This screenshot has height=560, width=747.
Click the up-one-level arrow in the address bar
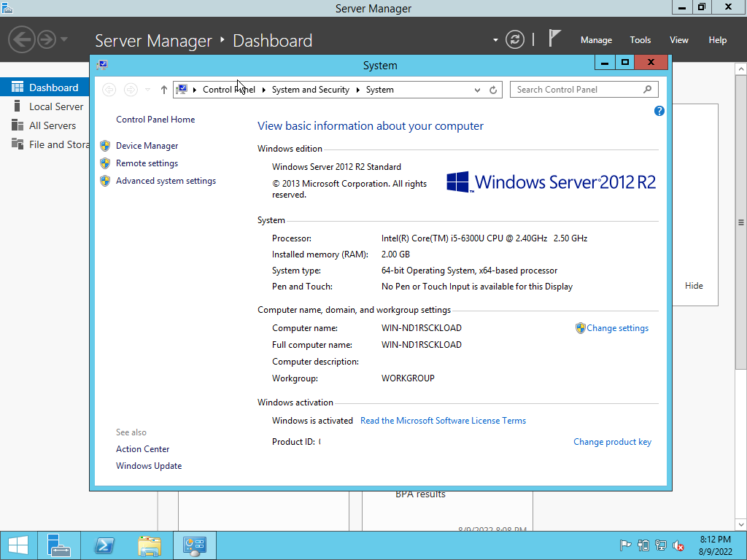pyautogui.click(x=163, y=89)
